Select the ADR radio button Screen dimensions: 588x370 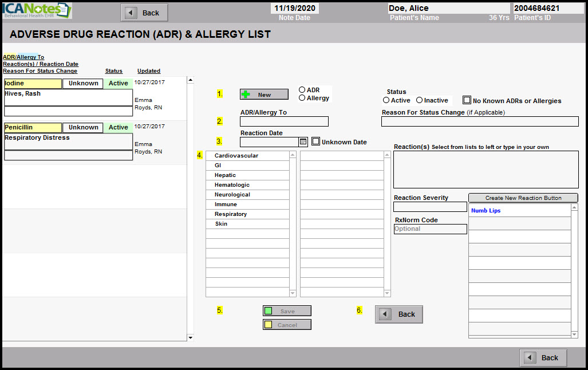pos(302,90)
